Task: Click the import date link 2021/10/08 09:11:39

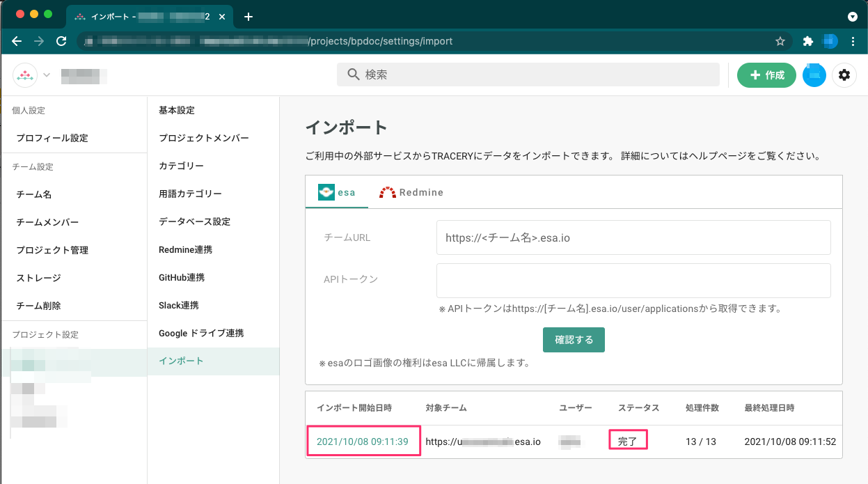Action: pos(363,441)
